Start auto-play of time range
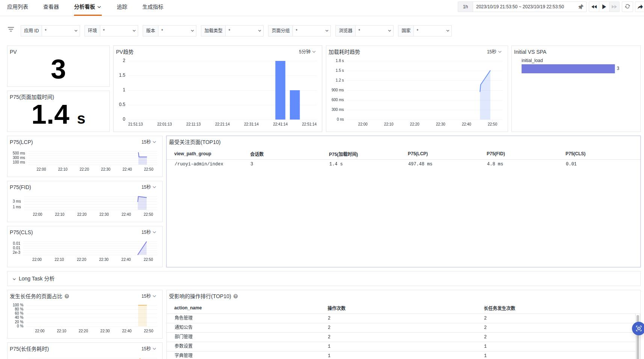644x359 pixels. coord(604,7)
